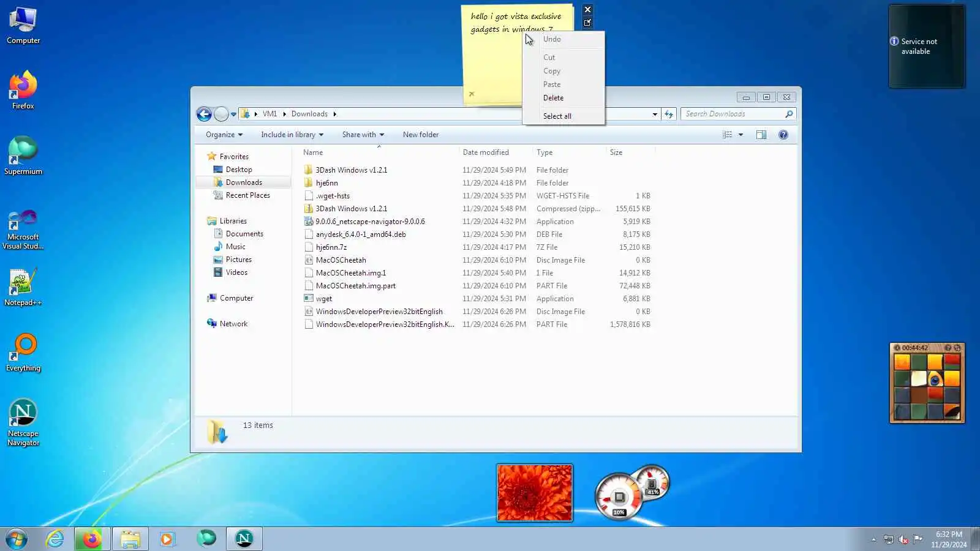Toggle the preview pane in Explorer
Screen dimensions: 980x551
tap(761, 135)
